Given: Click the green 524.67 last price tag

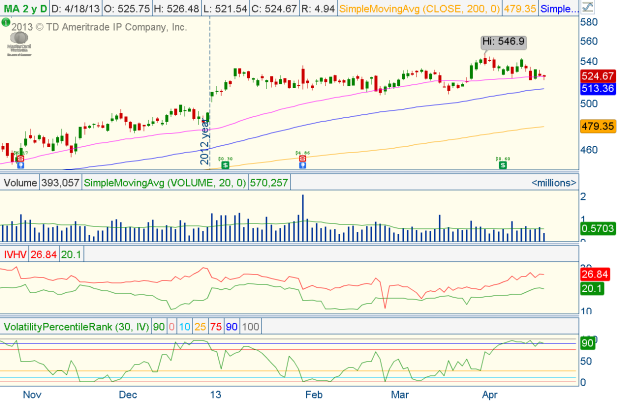Looking at the screenshot, I should click(x=597, y=76).
